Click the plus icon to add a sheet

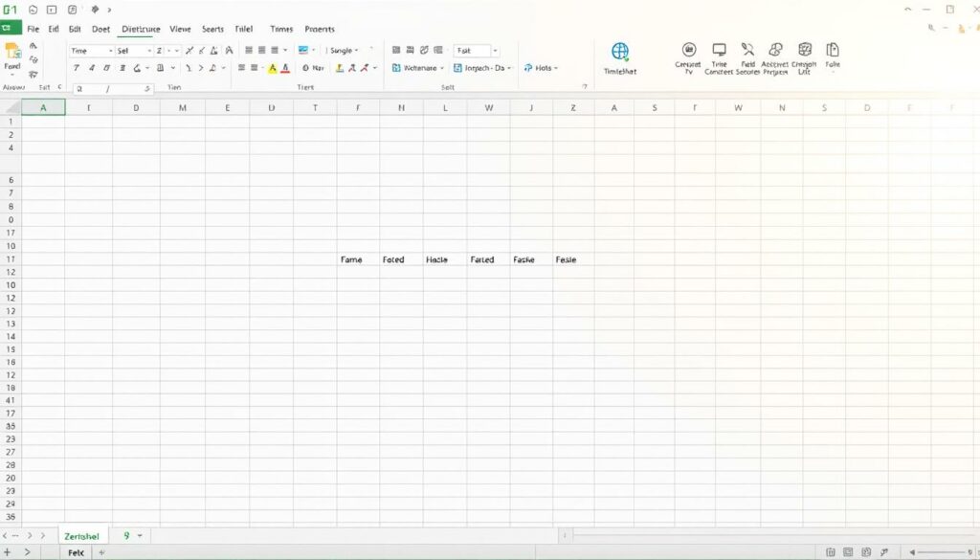tap(8, 552)
